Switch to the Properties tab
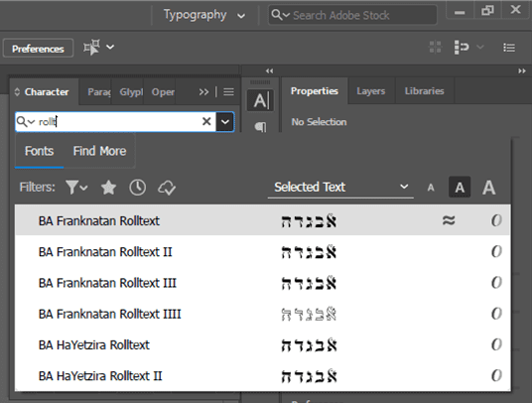This screenshot has width=532, height=403. pos(315,91)
